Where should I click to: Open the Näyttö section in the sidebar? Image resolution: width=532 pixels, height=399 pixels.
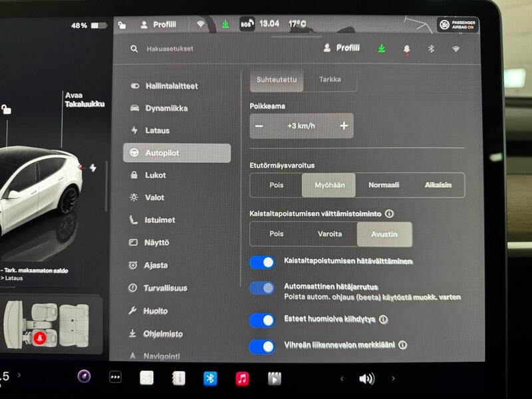[132, 242]
